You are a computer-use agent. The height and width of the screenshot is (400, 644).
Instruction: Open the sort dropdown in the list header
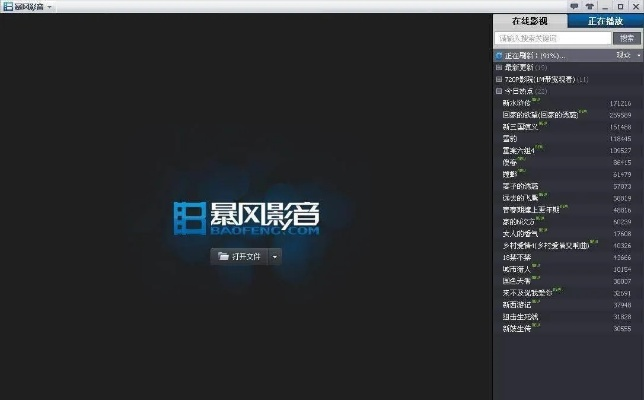click(638, 56)
